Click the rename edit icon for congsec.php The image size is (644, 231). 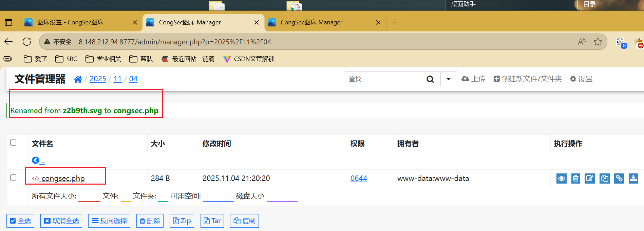click(590, 178)
